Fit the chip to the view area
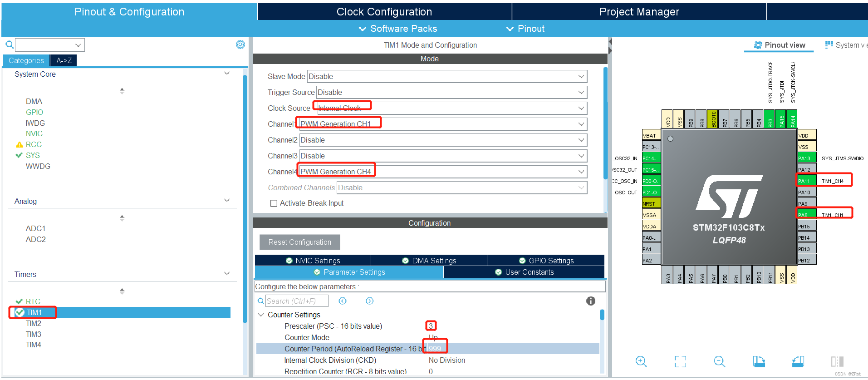 pyautogui.click(x=680, y=361)
